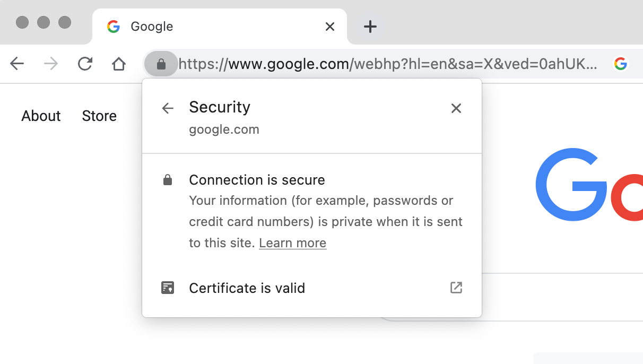Open the Store page
Screen dimensions: 643x364
(x=99, y=116)
